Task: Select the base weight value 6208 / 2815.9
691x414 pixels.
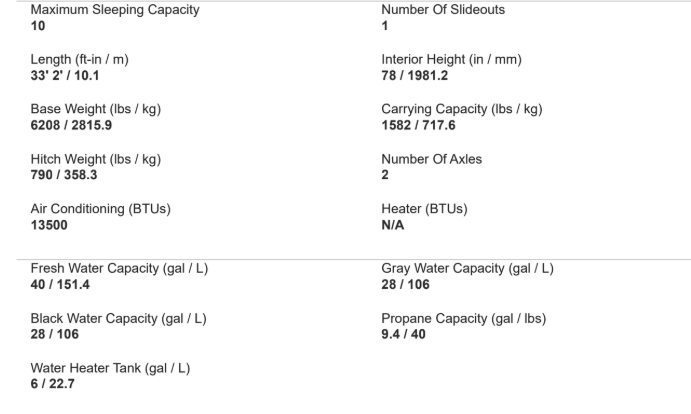Action: pos(71,125)
